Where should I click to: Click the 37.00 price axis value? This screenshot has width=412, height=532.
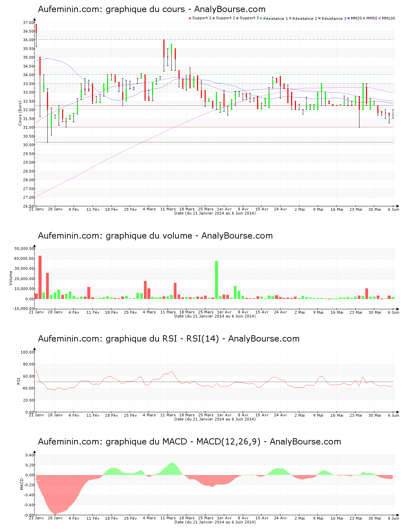[x=28, y=23]
